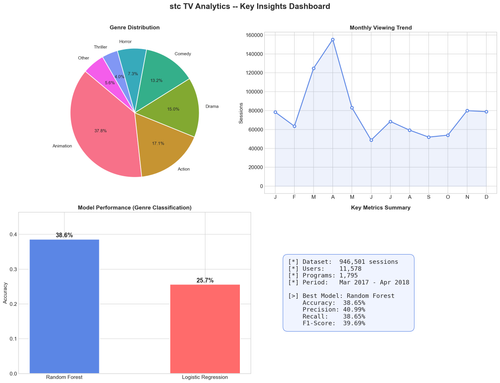Click the 20000 y-axis tick label

coord(256,167)
